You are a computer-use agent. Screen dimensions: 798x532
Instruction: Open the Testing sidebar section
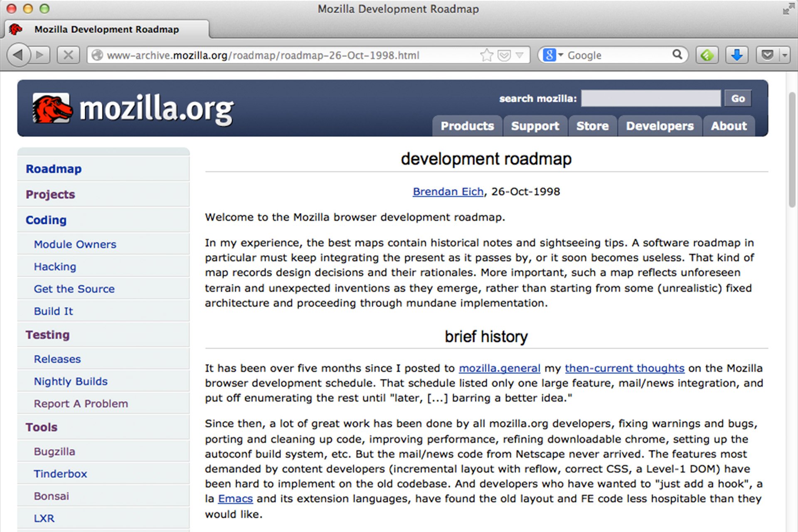tap(47, 335)
